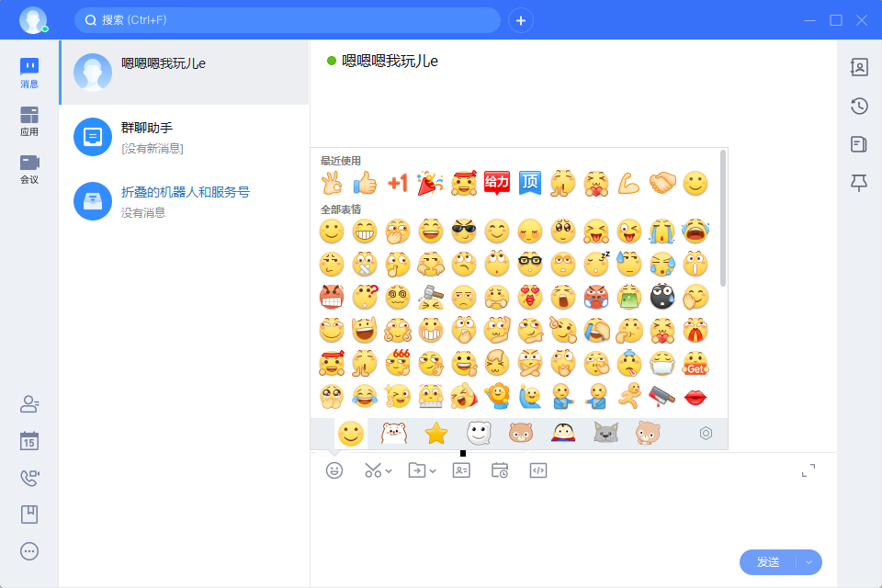Click the pin icon in right panel
Viewport: 882px width, 588px height.
(859, 183)
